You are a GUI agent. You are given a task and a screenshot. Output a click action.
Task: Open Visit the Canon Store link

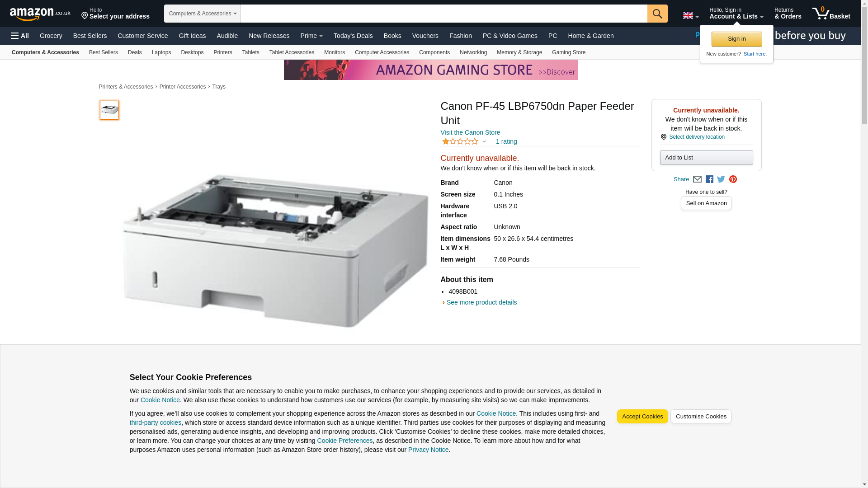coord(470,132)
